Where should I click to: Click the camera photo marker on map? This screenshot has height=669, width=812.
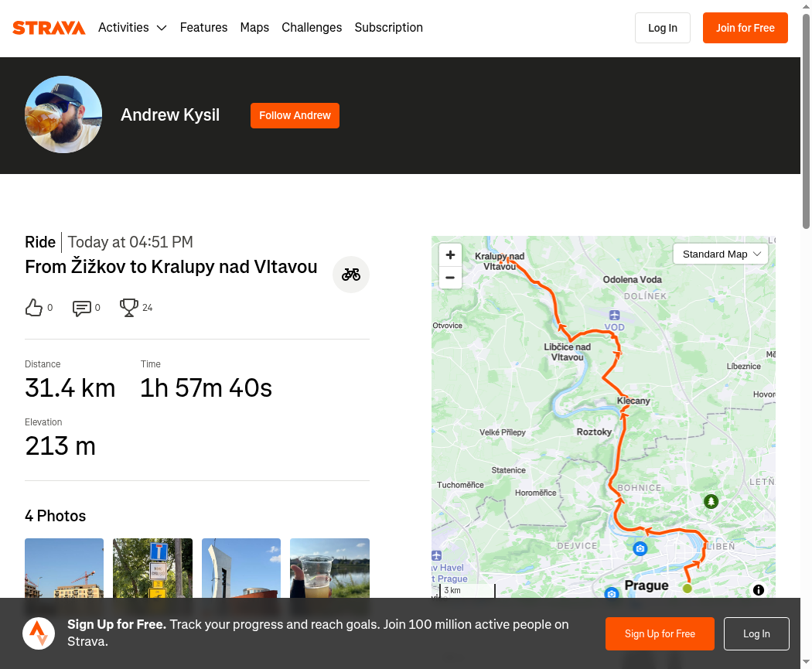[x=640, y=548]
